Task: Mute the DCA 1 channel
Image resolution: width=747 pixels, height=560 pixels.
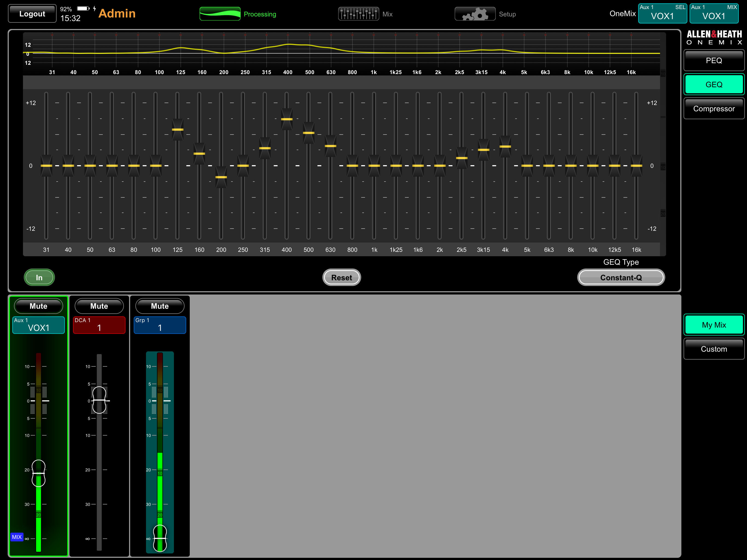Action: (x=99, y=306)
